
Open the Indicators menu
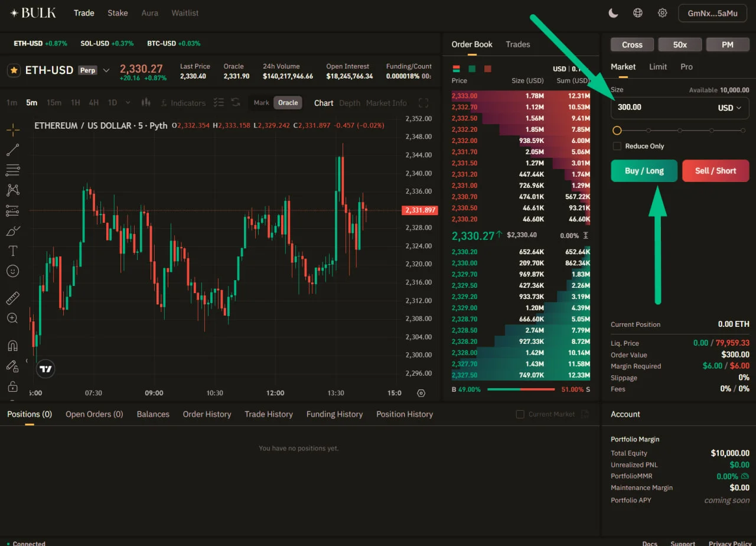coord(183,103)
